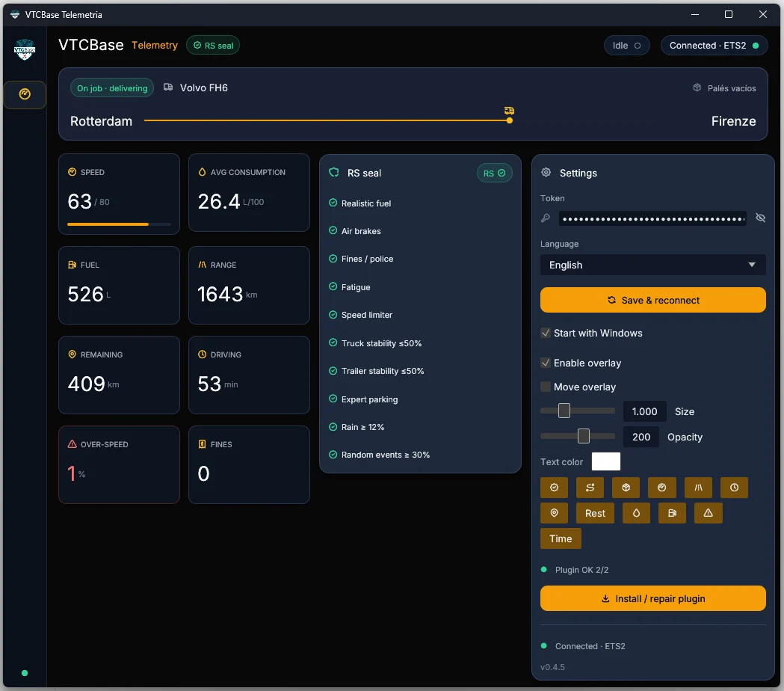Click the Random events ≥ 30% row
784x691 pixels.
[x=380, y=455]
